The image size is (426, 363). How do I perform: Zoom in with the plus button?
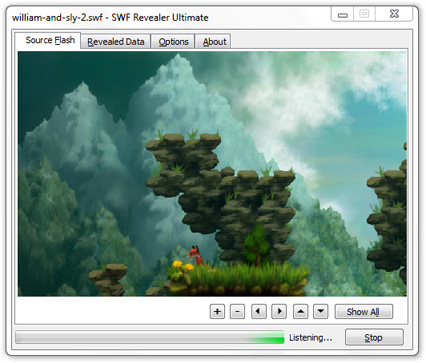(217, 312)
